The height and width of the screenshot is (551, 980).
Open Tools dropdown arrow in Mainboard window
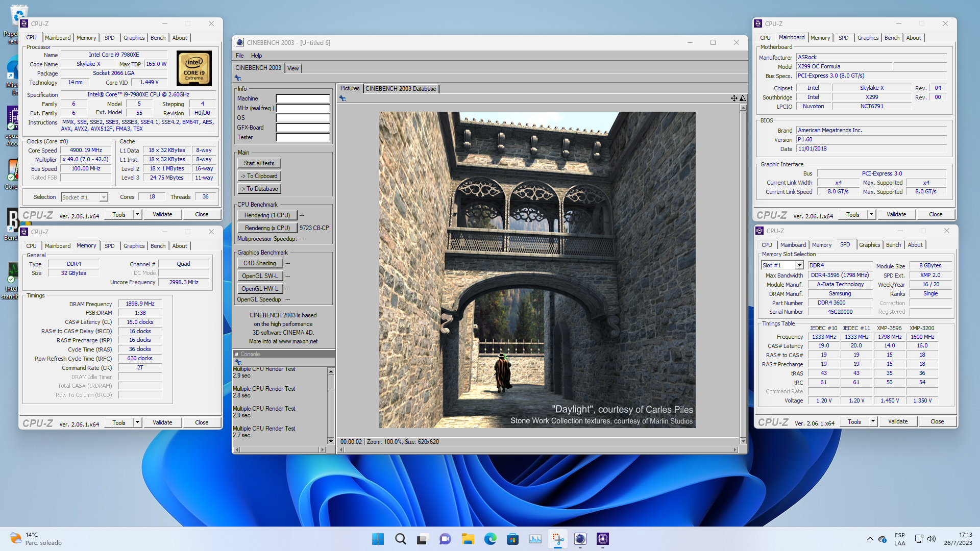point(871,214)
